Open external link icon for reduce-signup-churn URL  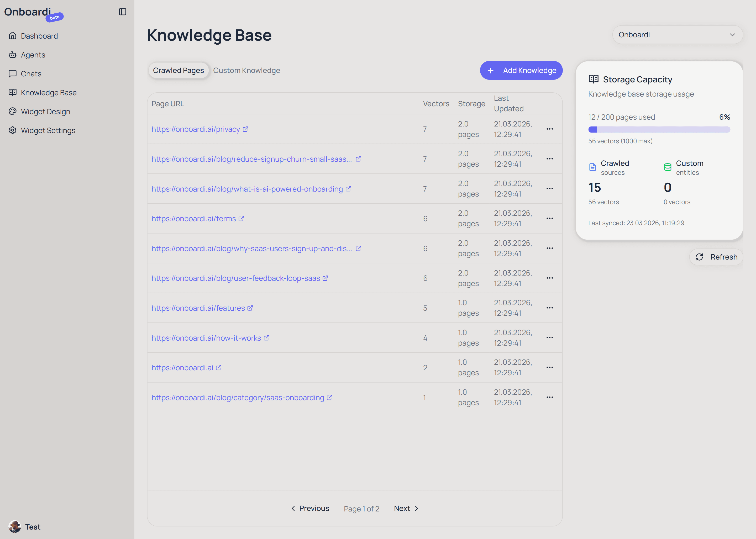click(358, 159)
